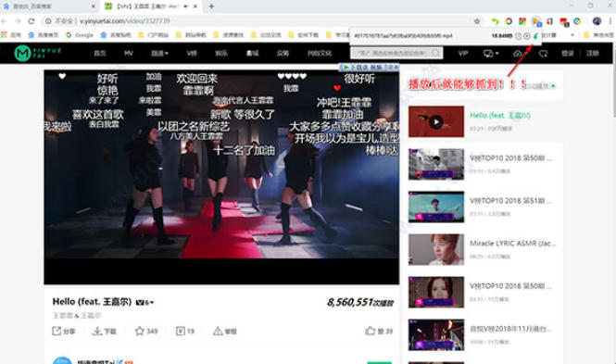Click the magnifier search icon
The height and width of the screenshot is (364, 616).
tap(436, 53)
